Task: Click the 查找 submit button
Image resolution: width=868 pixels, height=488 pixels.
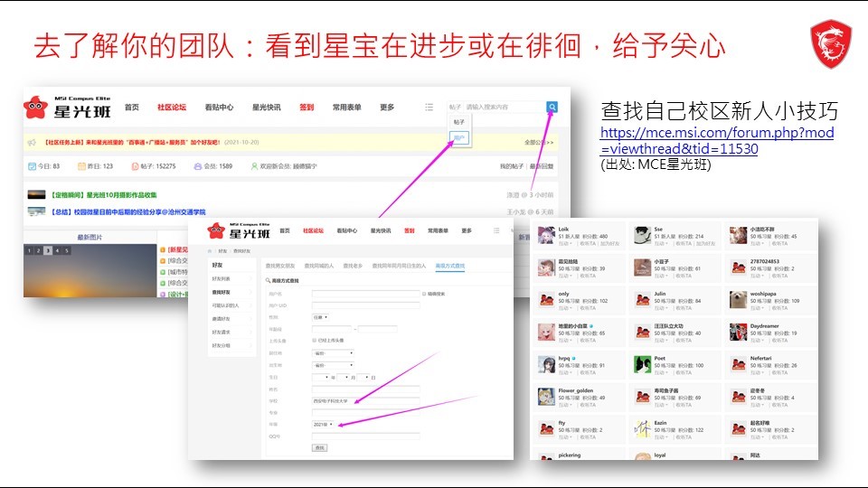Action: point(319,447)
